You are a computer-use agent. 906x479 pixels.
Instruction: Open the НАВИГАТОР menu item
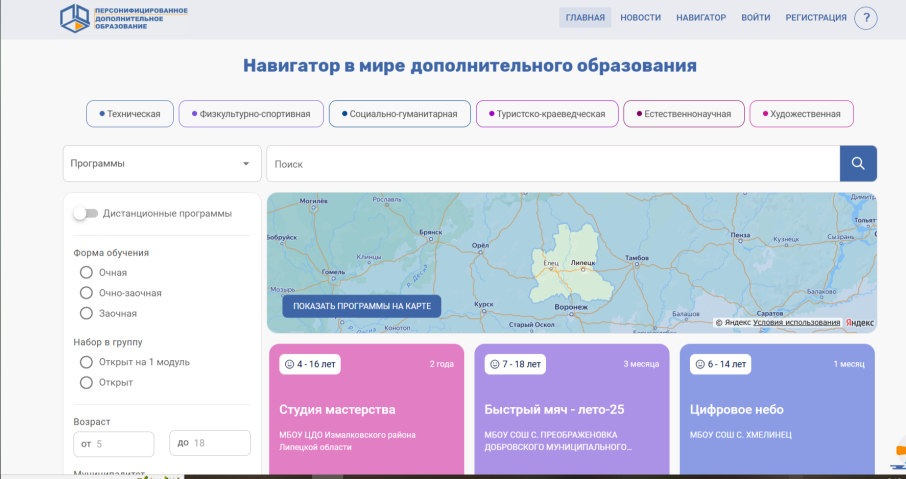701,18
